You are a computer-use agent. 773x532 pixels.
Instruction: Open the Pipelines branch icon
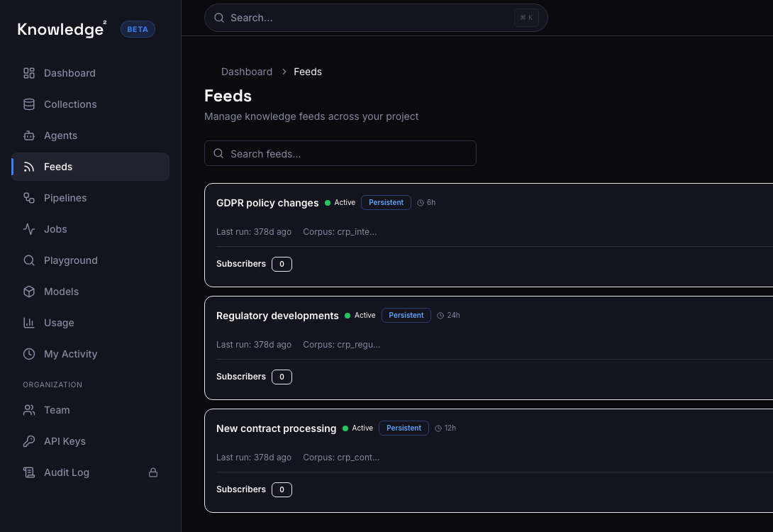click(28, 198)
